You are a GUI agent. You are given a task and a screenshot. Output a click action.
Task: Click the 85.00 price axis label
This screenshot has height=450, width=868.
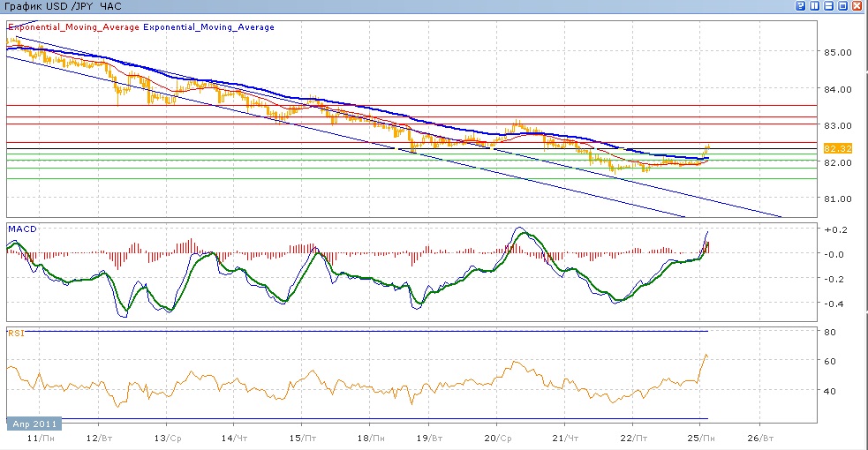tap(836, 52)
